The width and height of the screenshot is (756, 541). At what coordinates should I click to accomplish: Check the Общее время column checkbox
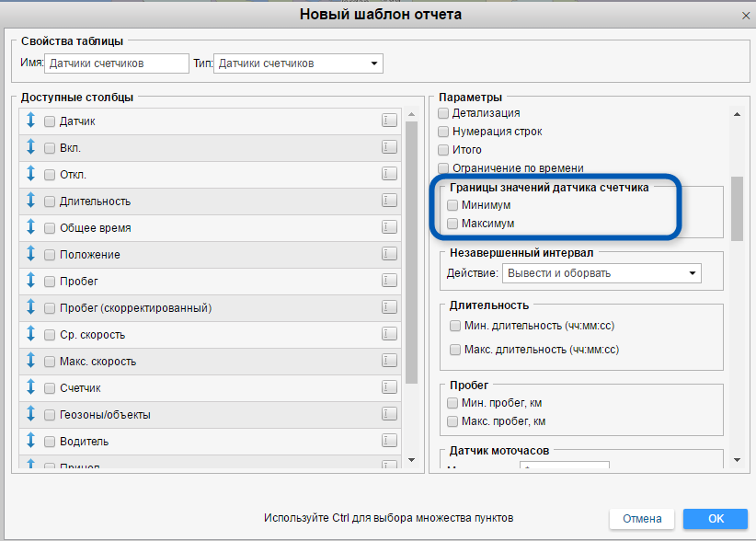[50, 227]
